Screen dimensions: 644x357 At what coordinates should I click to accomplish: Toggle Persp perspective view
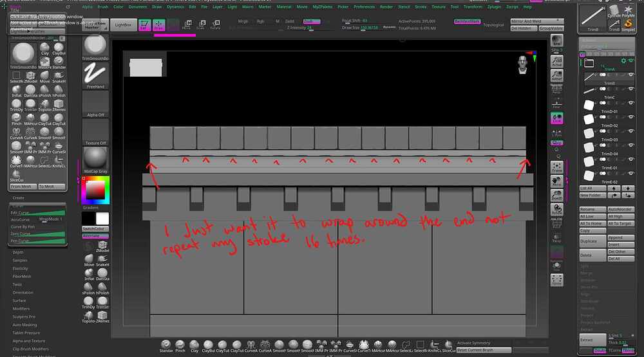(556, 89)
